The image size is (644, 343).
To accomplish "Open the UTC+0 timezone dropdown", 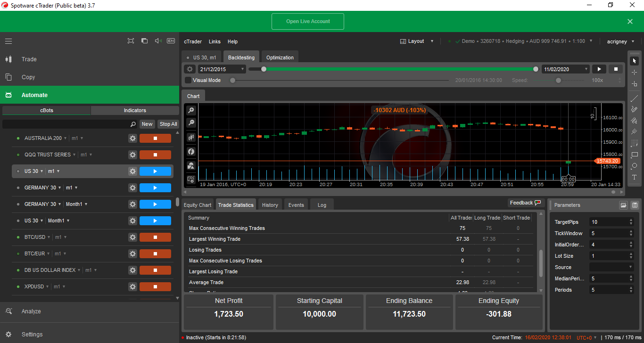I will click(586, 337).
